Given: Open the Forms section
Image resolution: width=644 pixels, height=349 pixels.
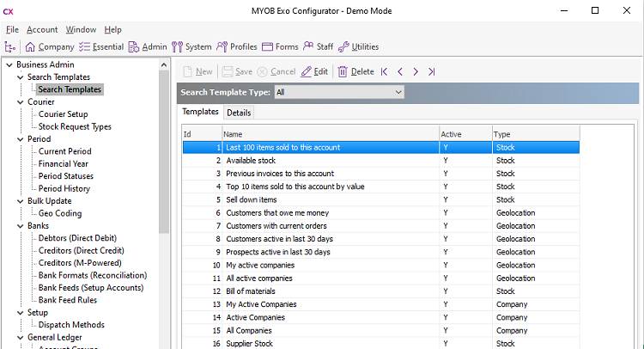Looking at the screenshot, I should click(280, 47).
